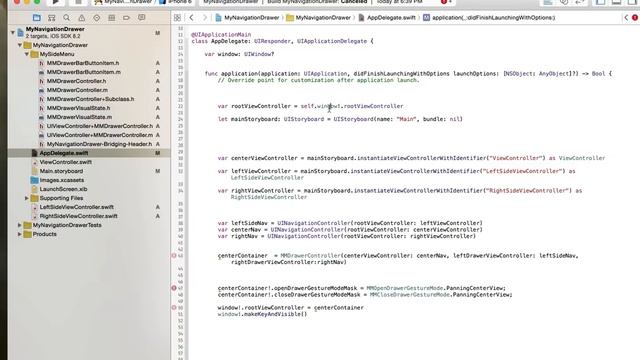Select MMDrawerVisualState.m

tap(79, 117)
